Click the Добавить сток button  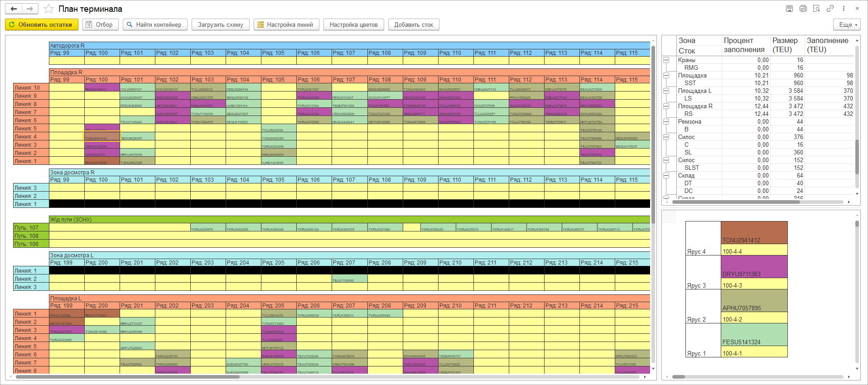coord(414,25)
